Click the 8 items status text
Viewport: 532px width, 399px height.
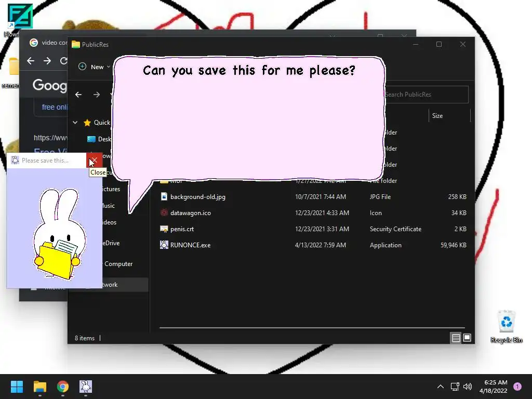[x=85, y=338]
